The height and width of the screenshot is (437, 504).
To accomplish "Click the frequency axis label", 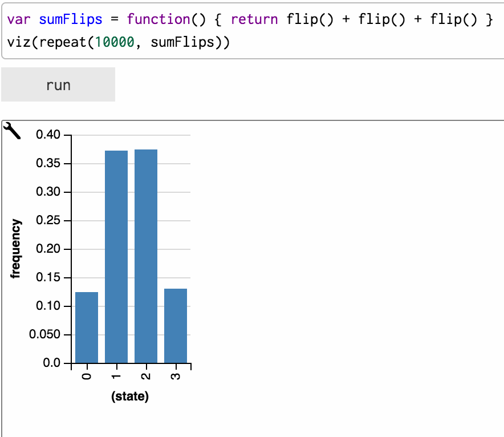I will pos(16,247).
